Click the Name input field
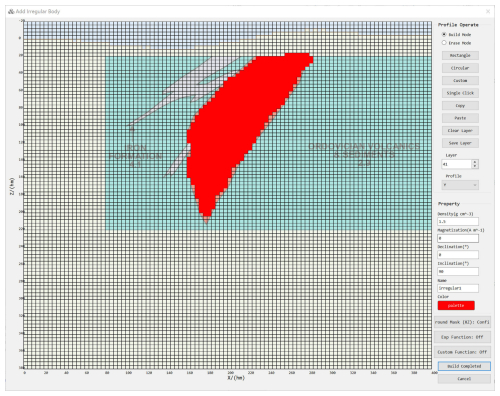The height and width of the screenshot is (396, 500). click(x=458, y=288)
